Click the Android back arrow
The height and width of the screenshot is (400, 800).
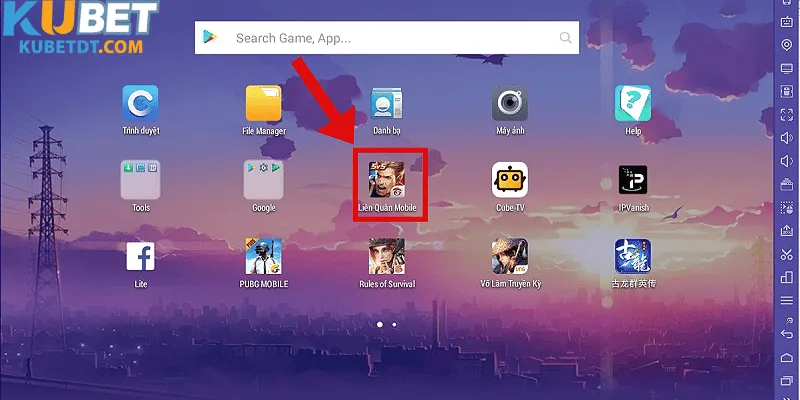(x=786, y=333)
